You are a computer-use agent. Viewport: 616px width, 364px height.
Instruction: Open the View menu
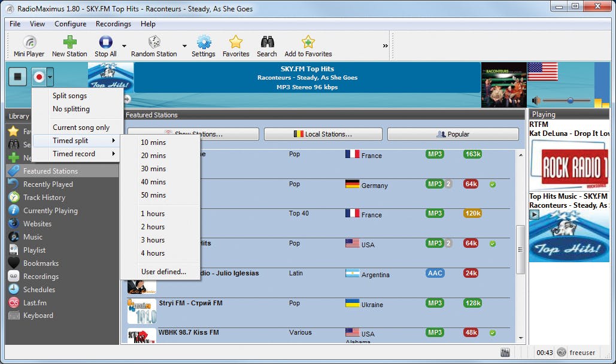tap(37, 24)
